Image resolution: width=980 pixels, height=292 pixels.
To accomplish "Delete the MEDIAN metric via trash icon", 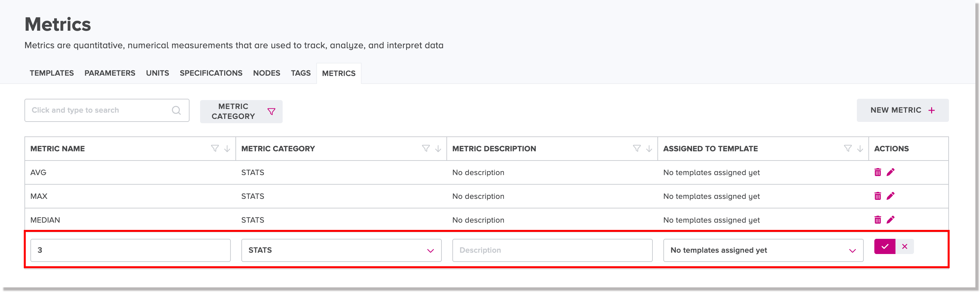I will click(x=877, y=220).
